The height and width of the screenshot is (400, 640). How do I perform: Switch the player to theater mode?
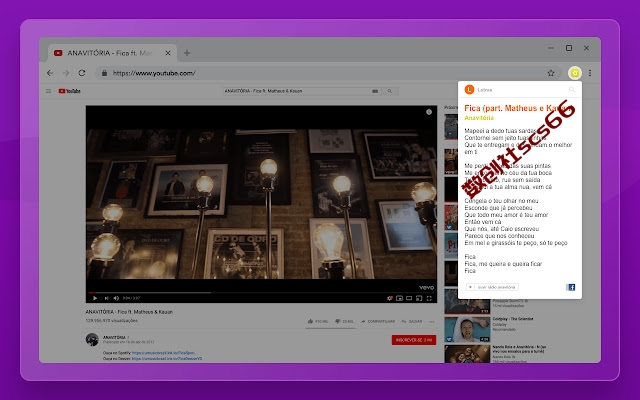(x=409, y=298)
